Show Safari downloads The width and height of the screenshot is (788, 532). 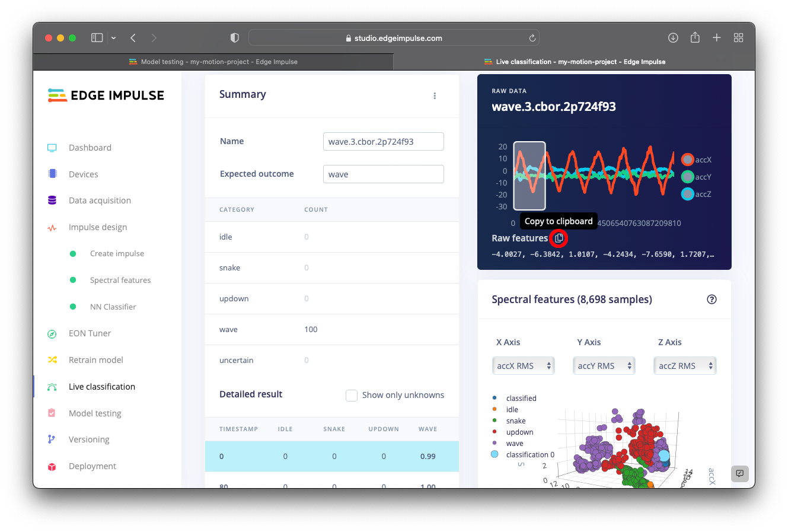pos(673,38)
